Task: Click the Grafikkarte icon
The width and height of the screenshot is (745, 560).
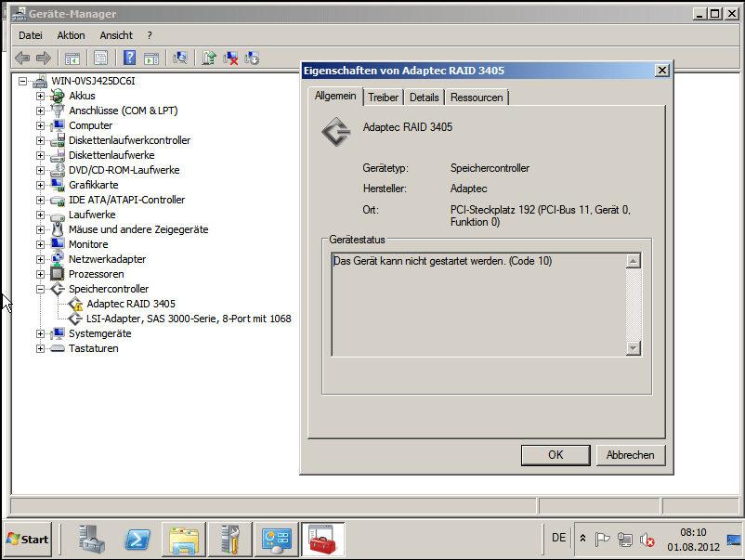Action: (x=58, y=185)
